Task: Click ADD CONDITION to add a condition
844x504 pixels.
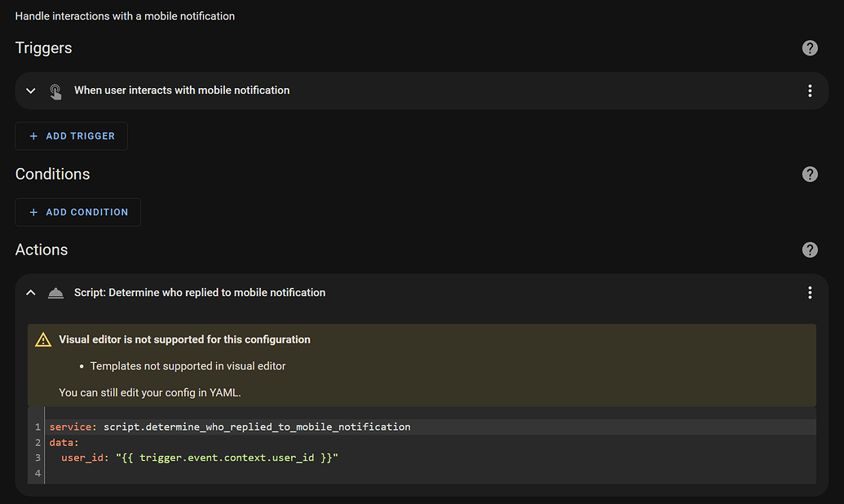Action: tap(77, 212)
